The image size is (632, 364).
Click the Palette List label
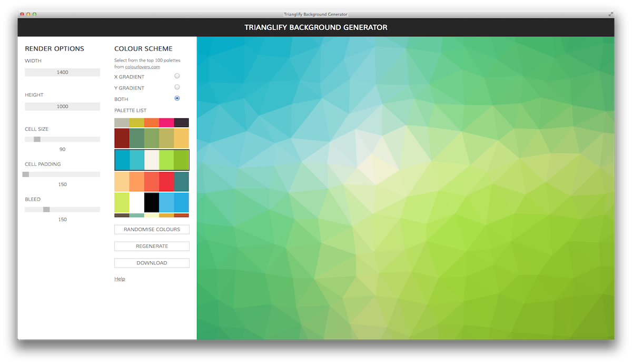click(x=131, y=111)
